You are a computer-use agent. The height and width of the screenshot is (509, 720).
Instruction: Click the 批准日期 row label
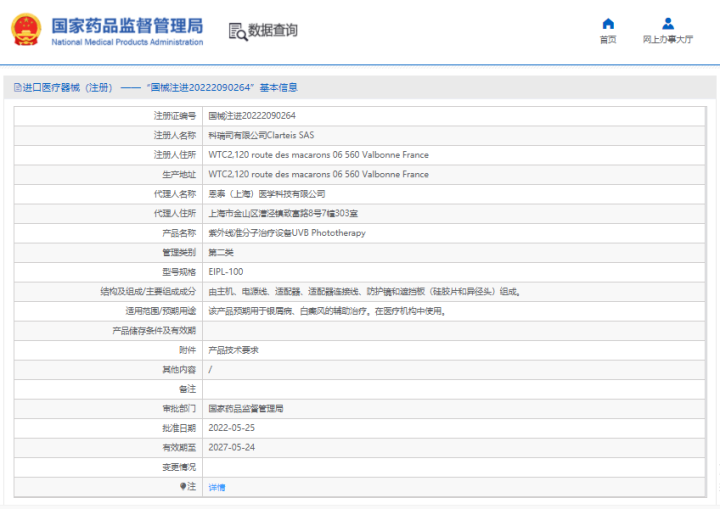[x=179, y=428]
